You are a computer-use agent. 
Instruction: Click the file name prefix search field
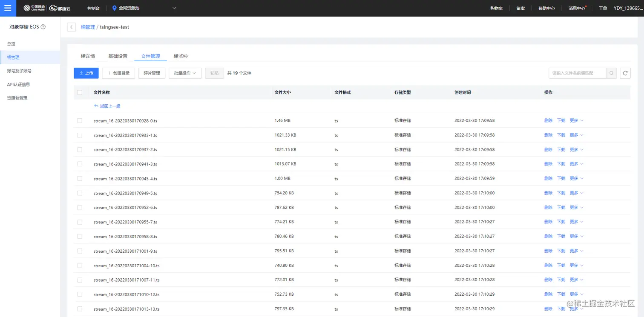(578, 73)
